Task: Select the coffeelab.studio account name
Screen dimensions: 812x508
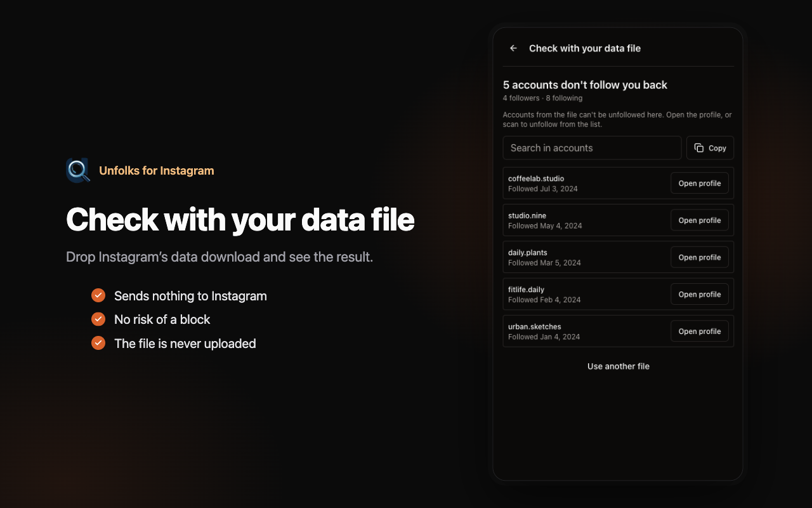Action: coord(536,178)
